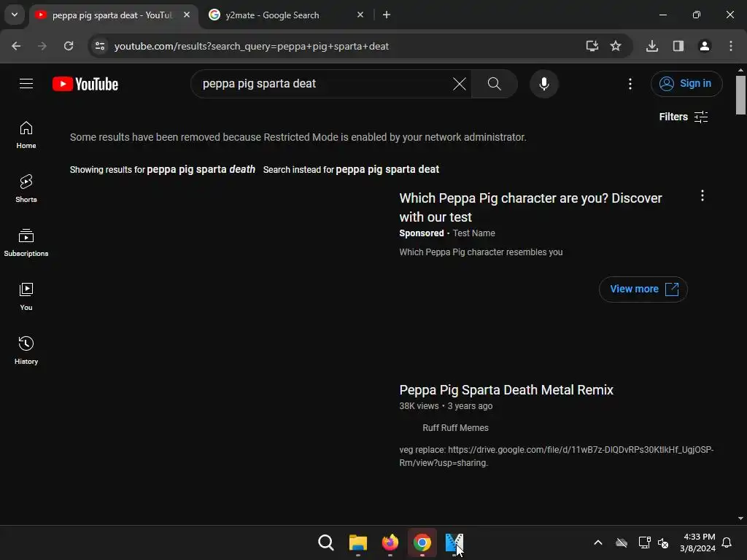Select the peppa pig sparta deat YouTube tab
This screenshot has width=747, height=560.
112,15
